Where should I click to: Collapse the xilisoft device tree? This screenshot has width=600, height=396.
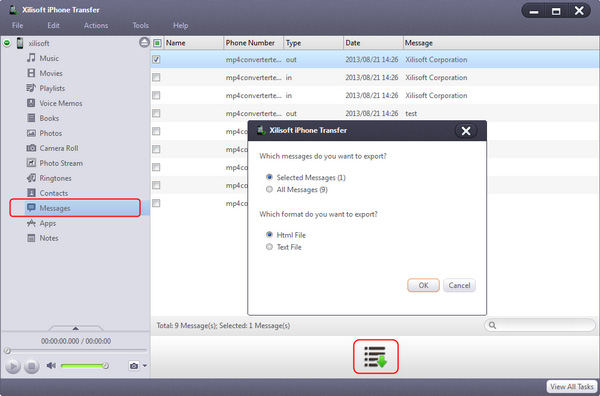tap(7, 43)
